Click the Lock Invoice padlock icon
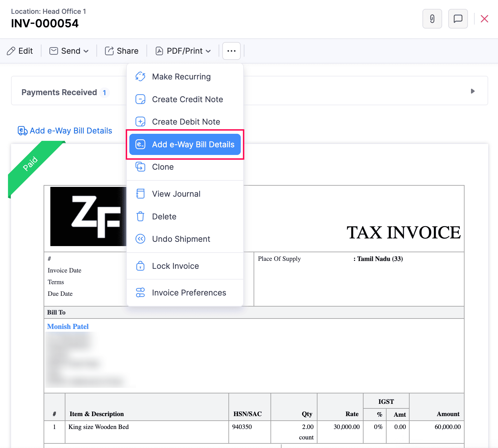The width and height of the screenshot is (498, 448). click(x=140, y=266)
